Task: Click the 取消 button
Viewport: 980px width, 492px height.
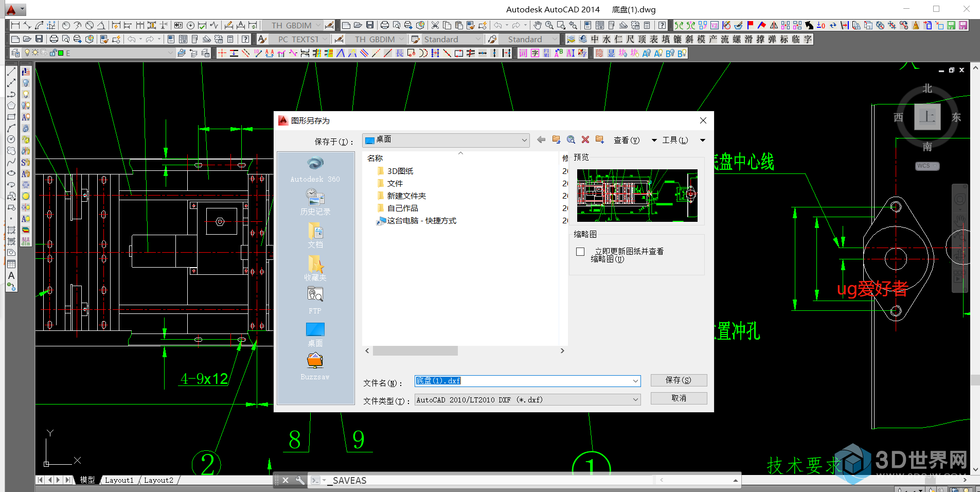Action: point(679,398)
